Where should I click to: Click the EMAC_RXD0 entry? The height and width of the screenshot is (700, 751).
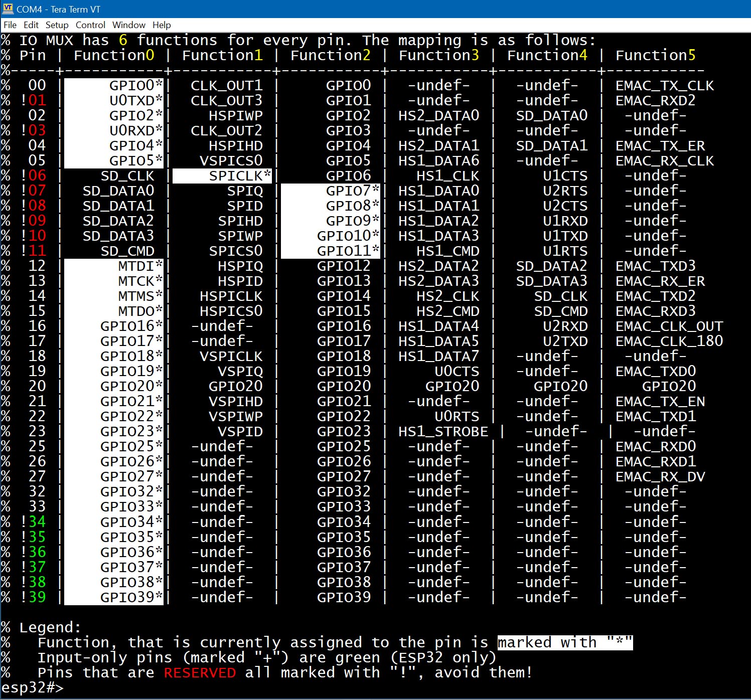pos(655,447)
